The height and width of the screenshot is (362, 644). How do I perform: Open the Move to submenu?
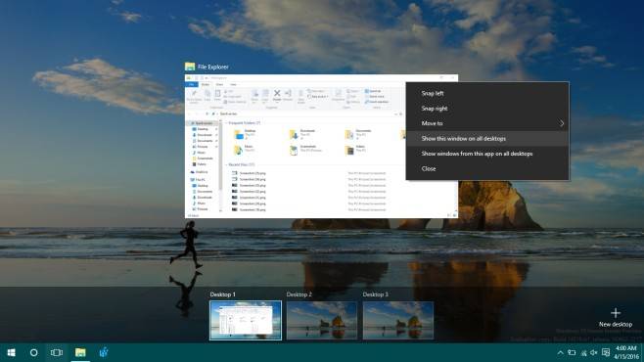pyautogui.click(x=487, y=123)
